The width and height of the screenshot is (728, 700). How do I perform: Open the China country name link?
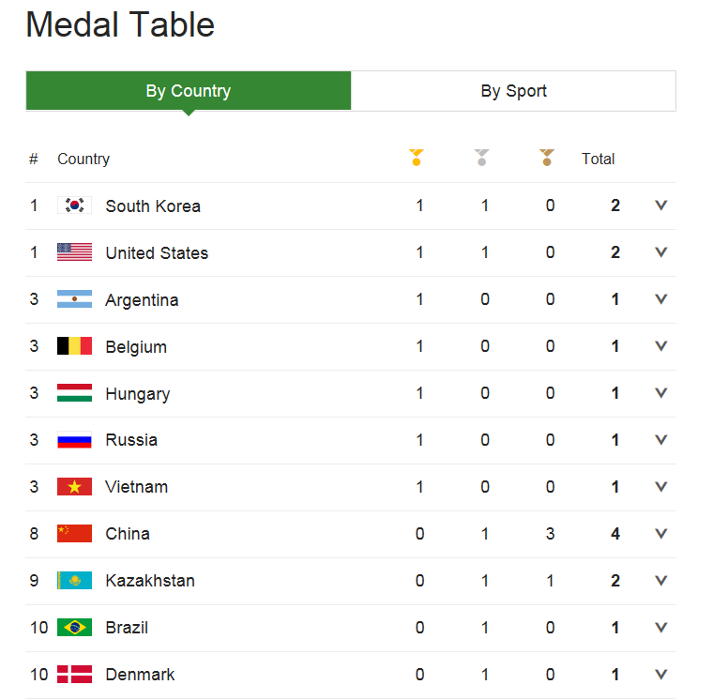[x=128, y=534]
